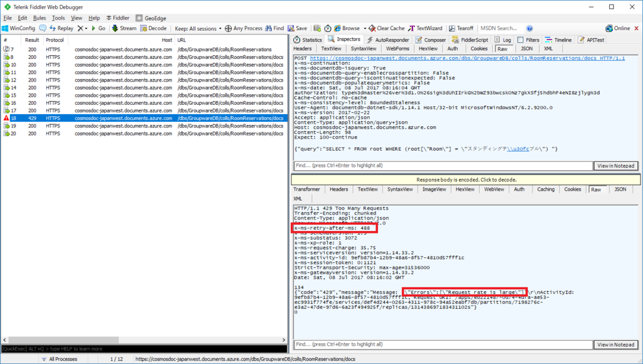Open the Timeline tab
The width and height of the screenshot is (643, 364).
click(x=558, y=40)
